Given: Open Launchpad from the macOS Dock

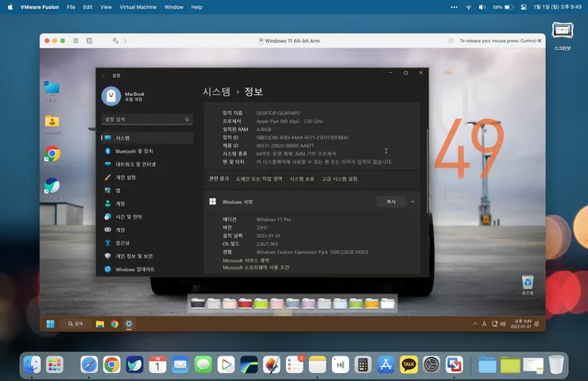Looking at the screenshot, I should [55, 364].
